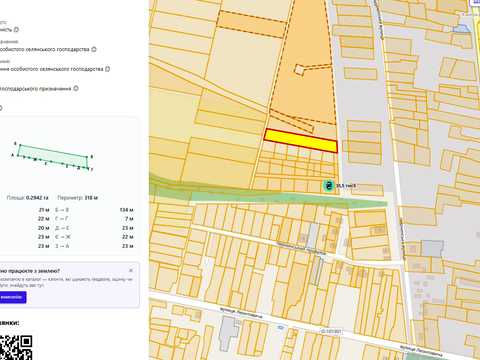The width and height of the screenshot is (480, 360).
Task: Select the segment length '134 м'
Action: coord(127,210)
